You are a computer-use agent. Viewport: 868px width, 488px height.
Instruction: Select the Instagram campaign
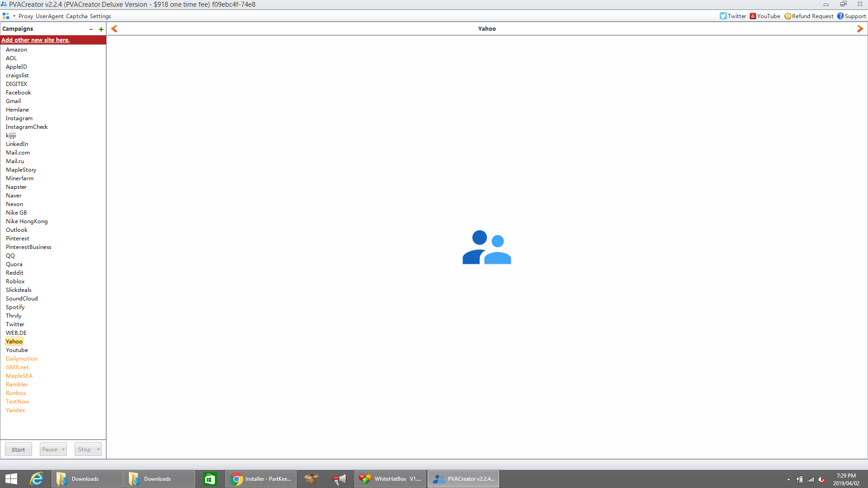[19, 118]
